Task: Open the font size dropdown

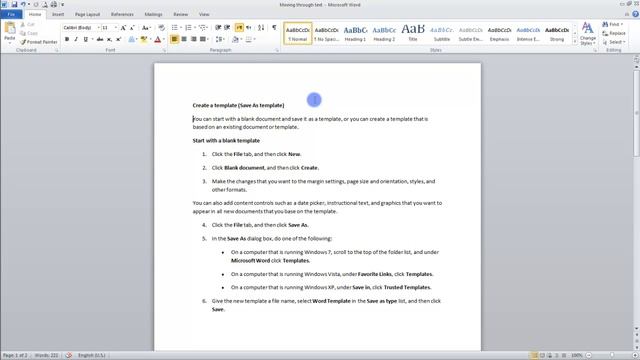Action: pos(116,28)
